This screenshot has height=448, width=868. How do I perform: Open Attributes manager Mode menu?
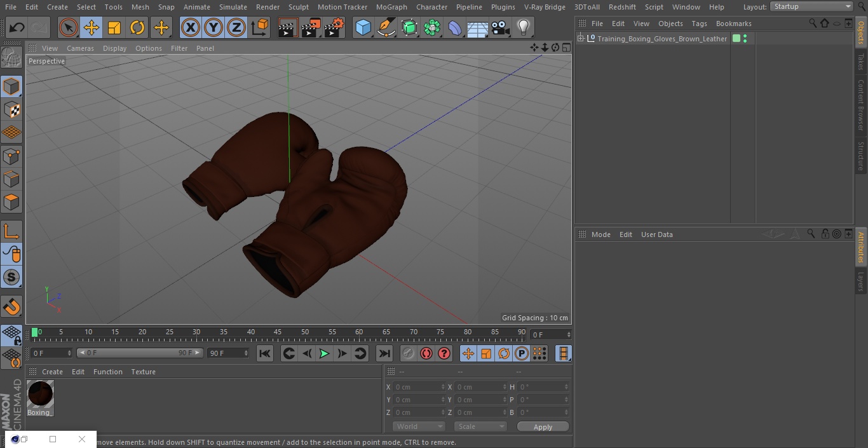point(600,234)
